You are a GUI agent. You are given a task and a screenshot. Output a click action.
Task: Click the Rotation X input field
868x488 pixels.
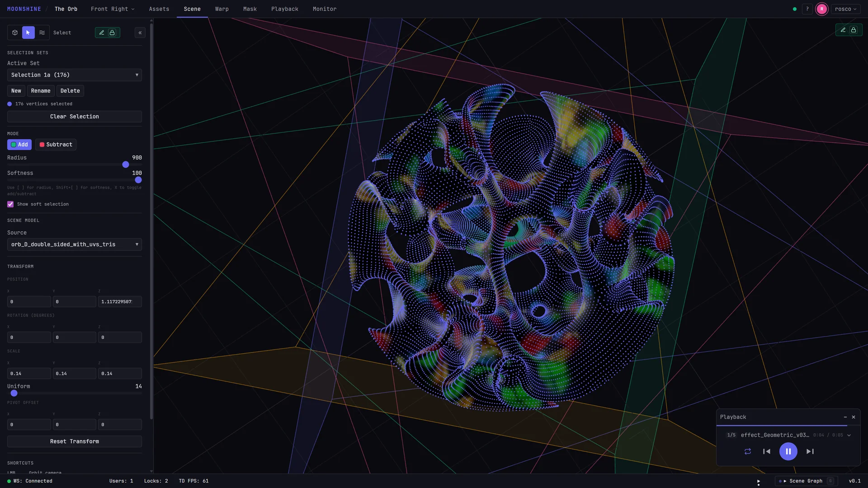(x=29, y=337)
